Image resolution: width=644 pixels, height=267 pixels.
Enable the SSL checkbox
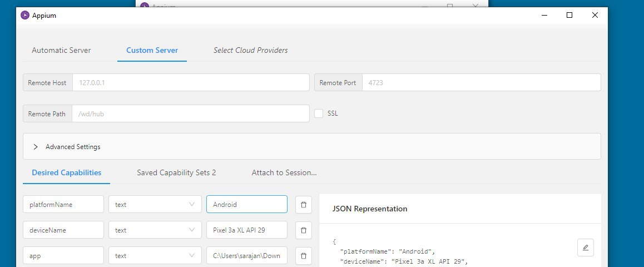click(x=319, y=113)
